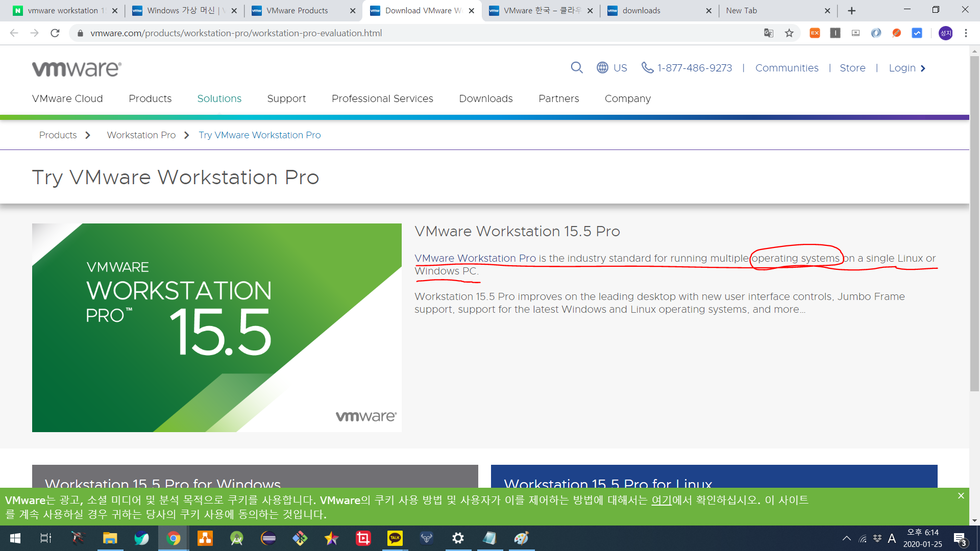Open the Chrome profile avatar

(x=945, y=33)
